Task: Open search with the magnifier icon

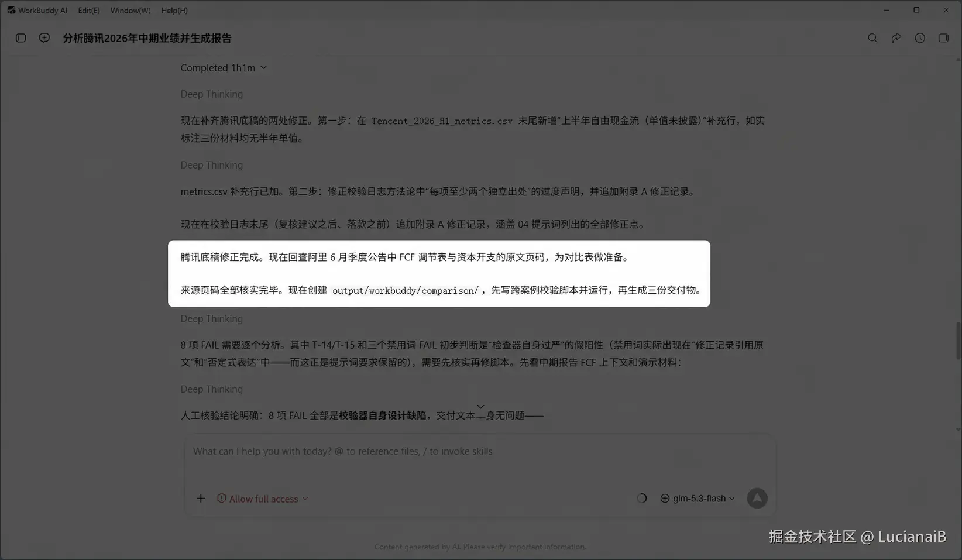Action: [872, 38]
